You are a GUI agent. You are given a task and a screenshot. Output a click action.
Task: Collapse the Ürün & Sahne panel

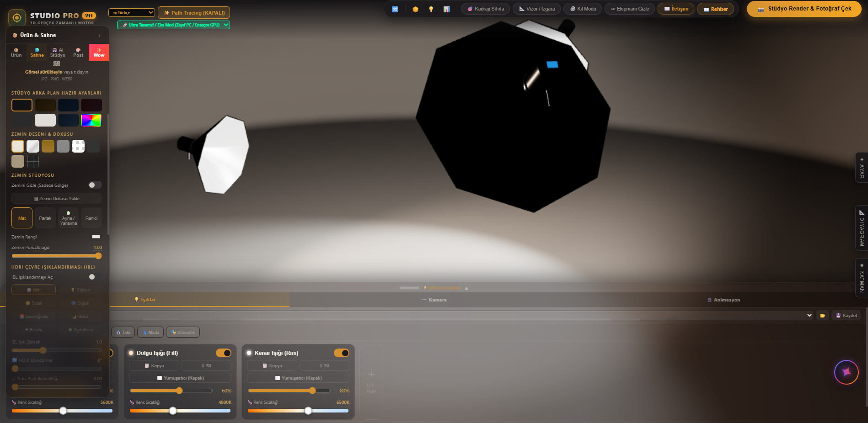pos(99,36)
